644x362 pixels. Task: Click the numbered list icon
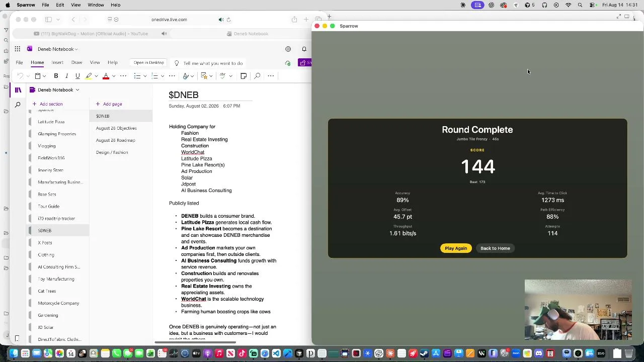(x=154, y=76)
